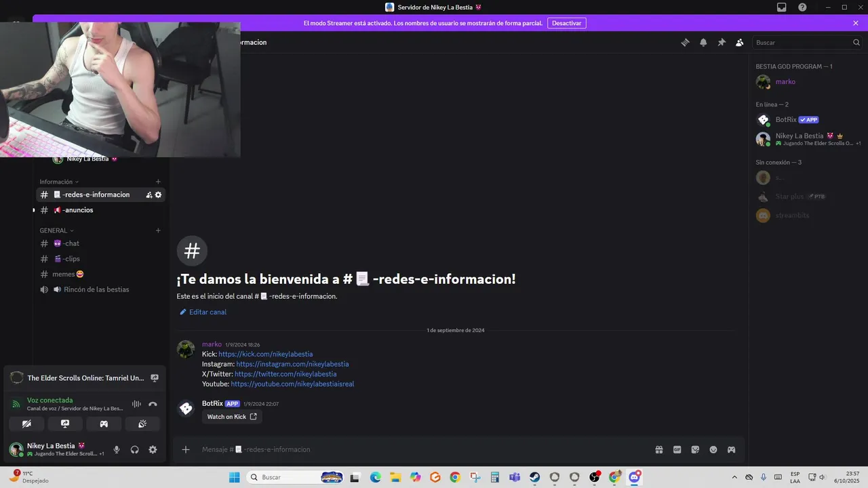Image resolution: width=868 pixels, height=488 pixels.
Task: Open the help question mark icon
Action: [x=802, y=7]
